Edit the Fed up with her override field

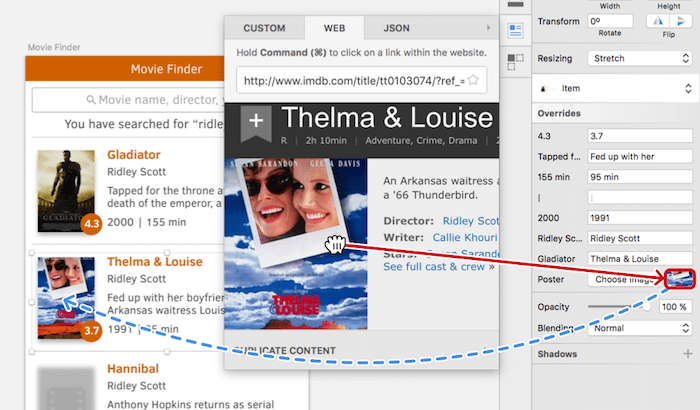640,156
